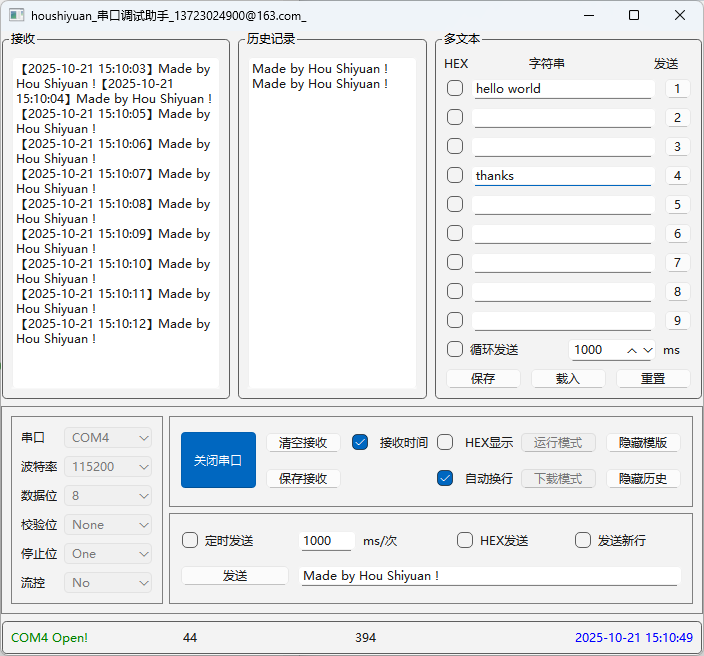Enable 循环发送 loop sending
Image resolution: width=704 pixels, height=656 pixels.
(x=455, y=349)
